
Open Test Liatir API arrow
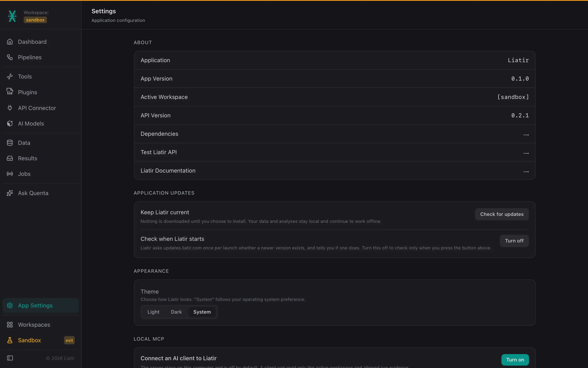(526, 153)
